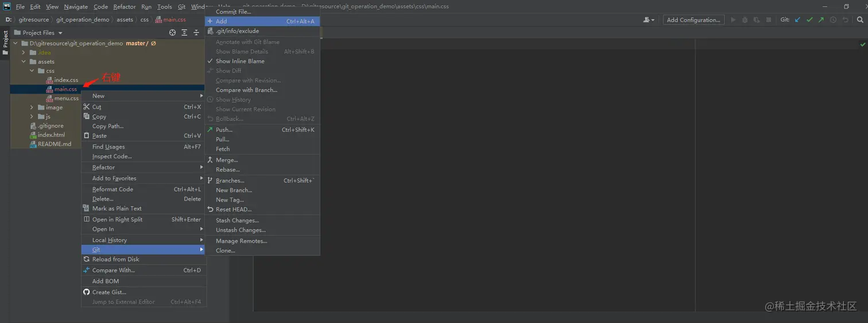This screenshot has height=323, width=868.
Task: Open the Project Files view dropdown
Action: [x=38, y=33]
